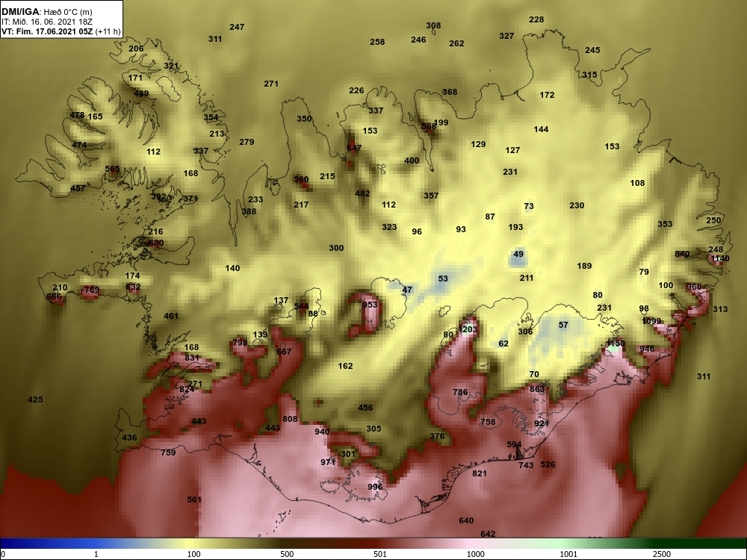Image resolution: width=747 pixels, height=560 pixels.
Task: Click the 57 value on the glacier
Action: point(563,325)
